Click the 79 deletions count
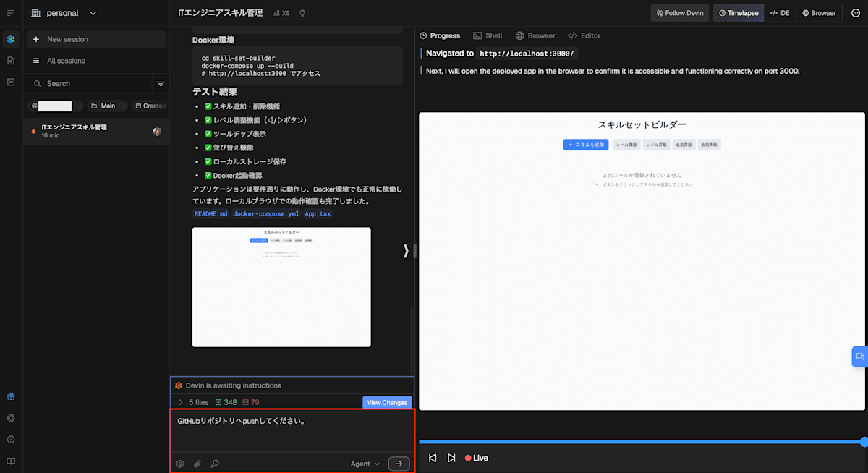This screenshot has height=473, width=868. 251,402
